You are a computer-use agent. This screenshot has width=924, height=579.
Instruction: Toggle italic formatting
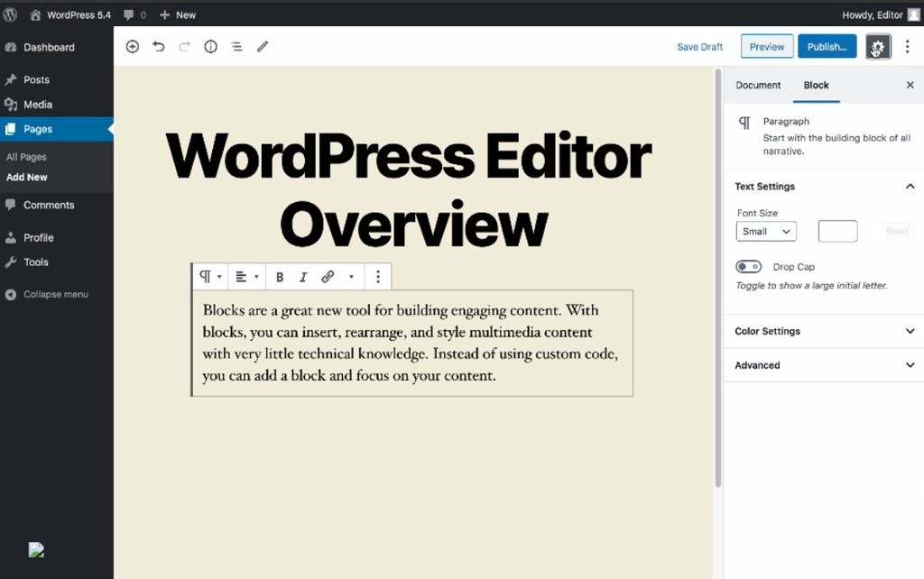tap(303, 277)
